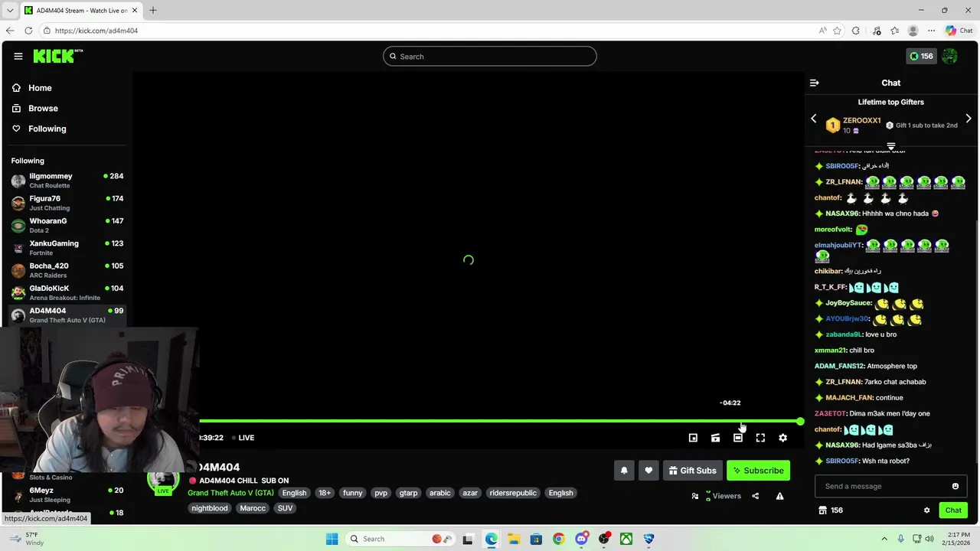Click the arabic tag
The image size is (980, 551).
click(x=440, y=493)
